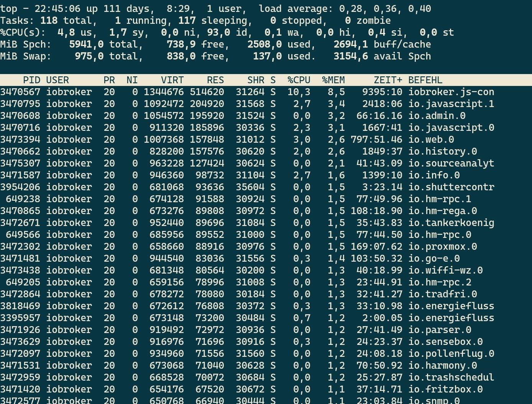This screenshot has width=532, height=404.
Task: Click the io.shuttercontr process name
Action: pyautogui.click(x=451, y=187)
